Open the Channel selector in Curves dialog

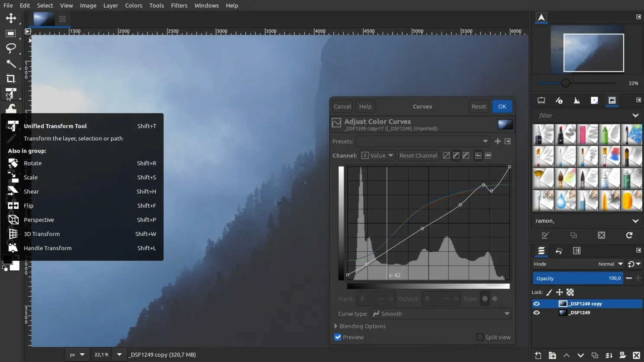point(377,155)
